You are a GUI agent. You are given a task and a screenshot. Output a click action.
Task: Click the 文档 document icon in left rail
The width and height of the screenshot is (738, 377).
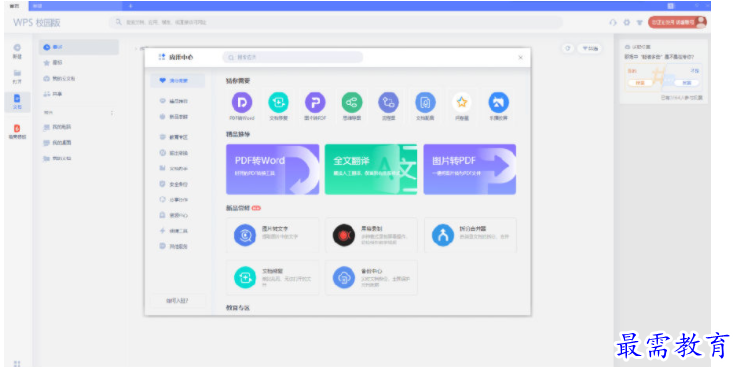[x=17, y=102]
